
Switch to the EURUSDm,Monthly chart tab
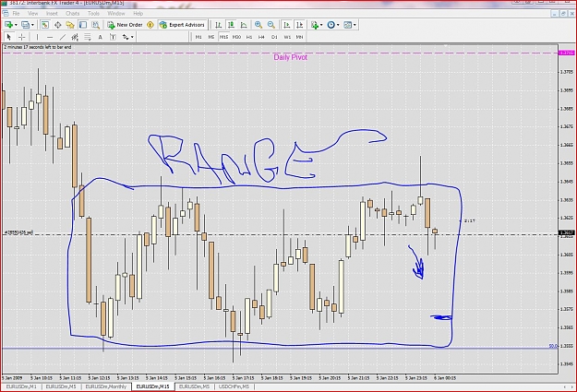click(x=106, y=386)
